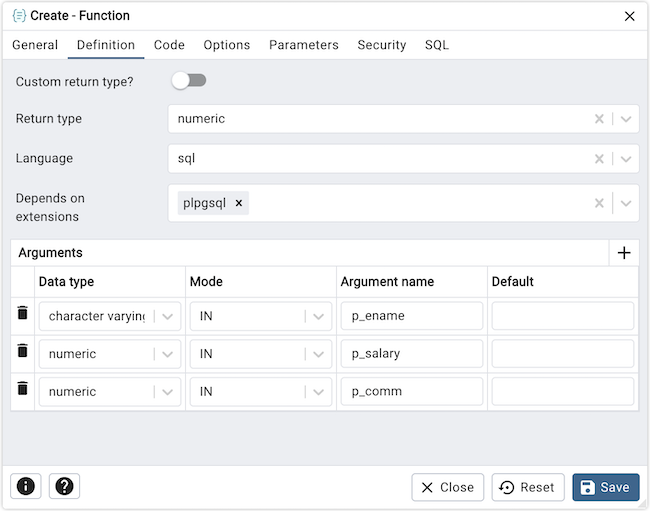Go to the Security tab
Viewport: 650px width, 511px height.
click(x=382, y=45)
